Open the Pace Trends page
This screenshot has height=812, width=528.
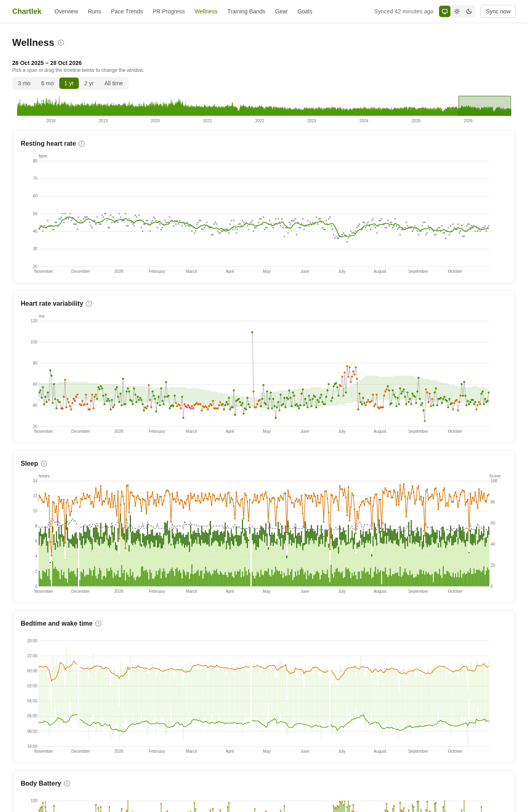(x=127, y=11)
